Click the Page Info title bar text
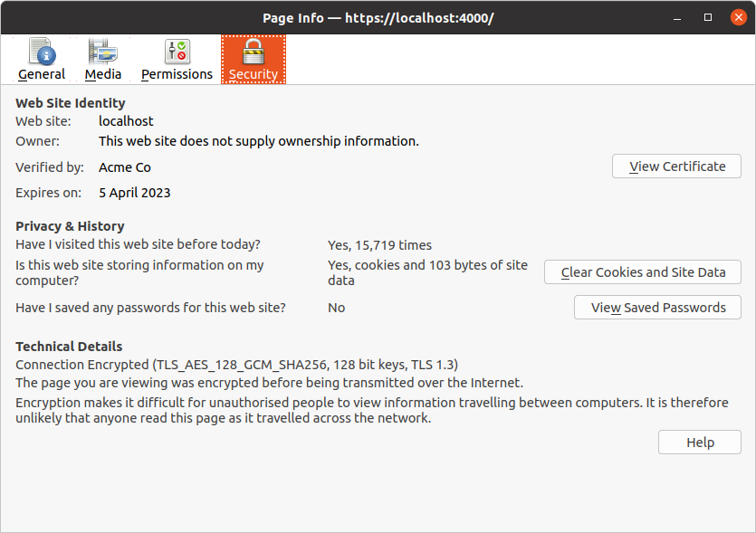This screenshot has width=756, height=533. pos(378,18)
